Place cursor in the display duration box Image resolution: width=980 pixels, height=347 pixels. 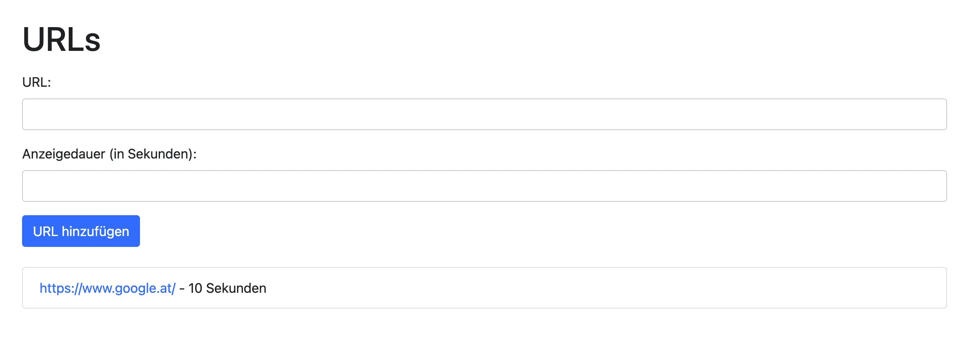pos(484,186)
